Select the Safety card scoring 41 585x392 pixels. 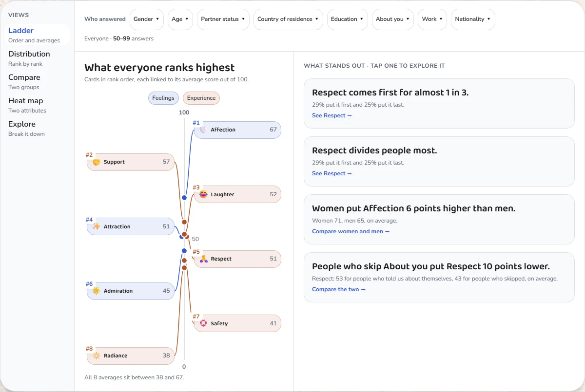(238, 323)
